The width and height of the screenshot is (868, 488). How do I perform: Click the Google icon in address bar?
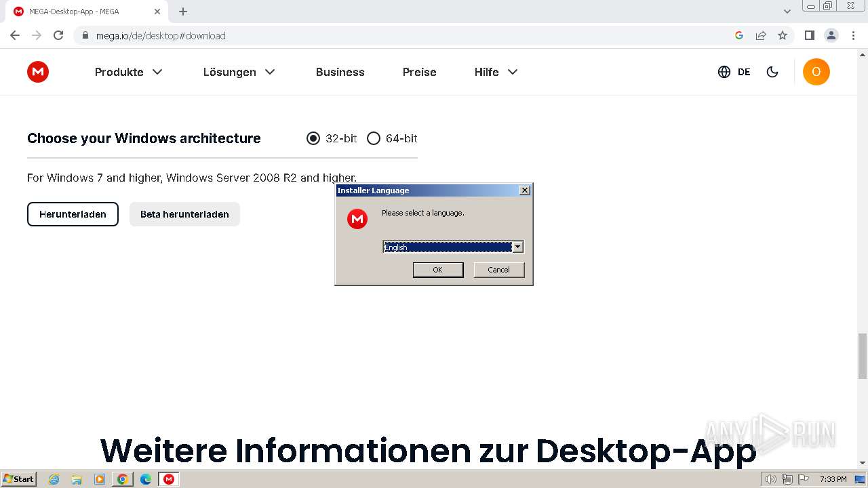(x=739, y=35)
